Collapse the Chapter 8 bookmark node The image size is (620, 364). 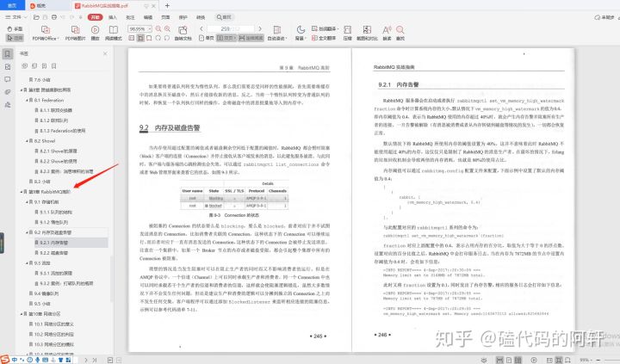pos(22,90)
